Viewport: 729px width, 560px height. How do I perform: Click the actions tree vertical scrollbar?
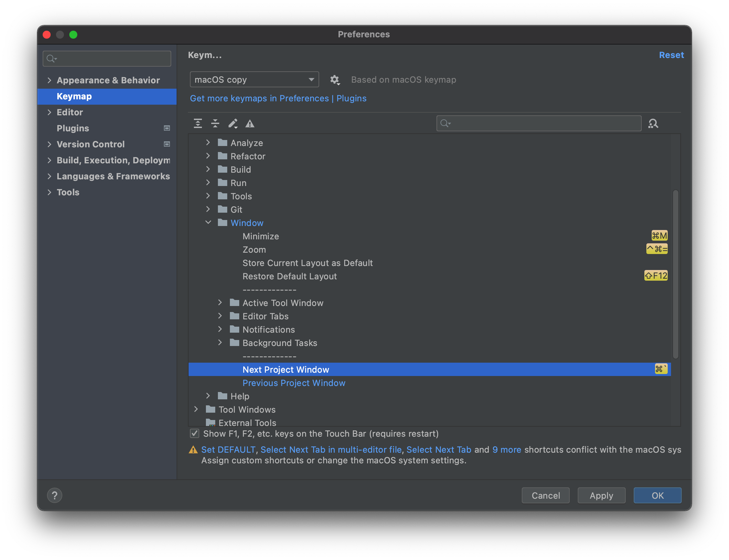coord(675,273)
